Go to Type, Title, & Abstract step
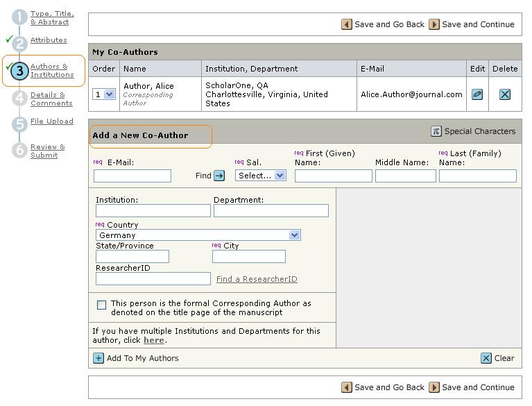The height and width of the screenshot is (406, 532). point(52,18)
